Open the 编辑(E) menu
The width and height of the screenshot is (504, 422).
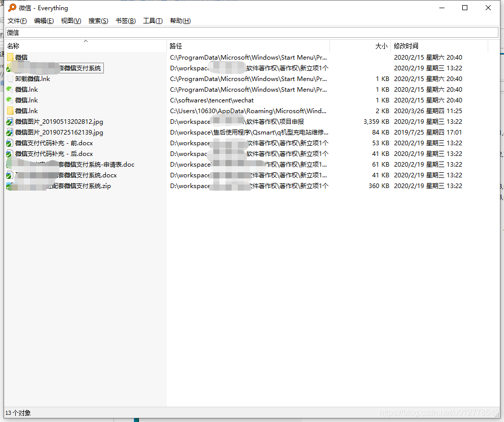tap(44, 21)
